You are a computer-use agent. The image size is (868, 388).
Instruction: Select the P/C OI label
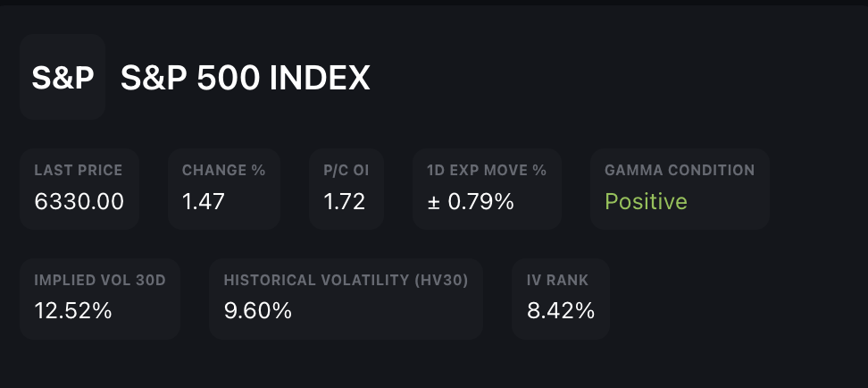pyautogui.click(x=346, y=170)
